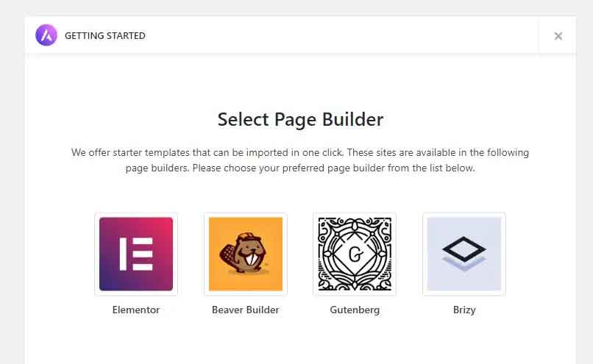
Task: Click the Beaver Builder text label
Action: [246, 310]
